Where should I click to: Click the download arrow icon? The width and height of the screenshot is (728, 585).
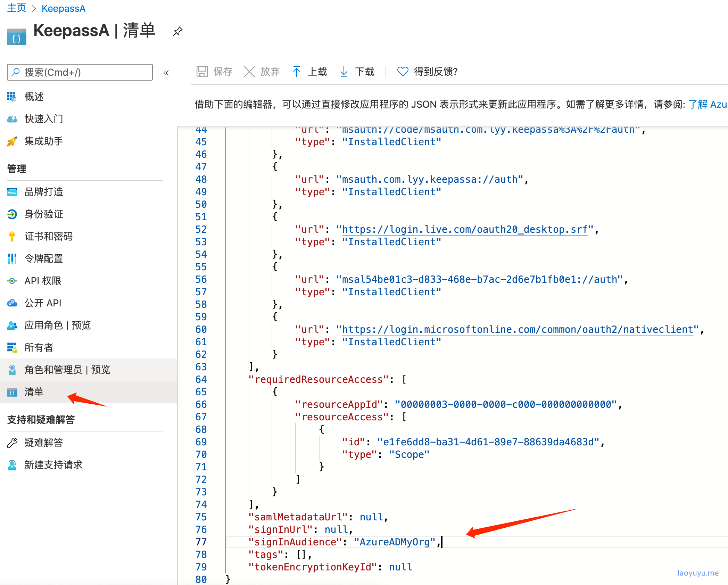[x=344, y=72]
